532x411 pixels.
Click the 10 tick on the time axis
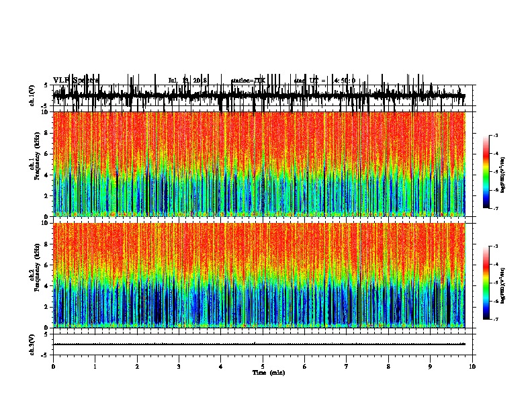[472, 367]
